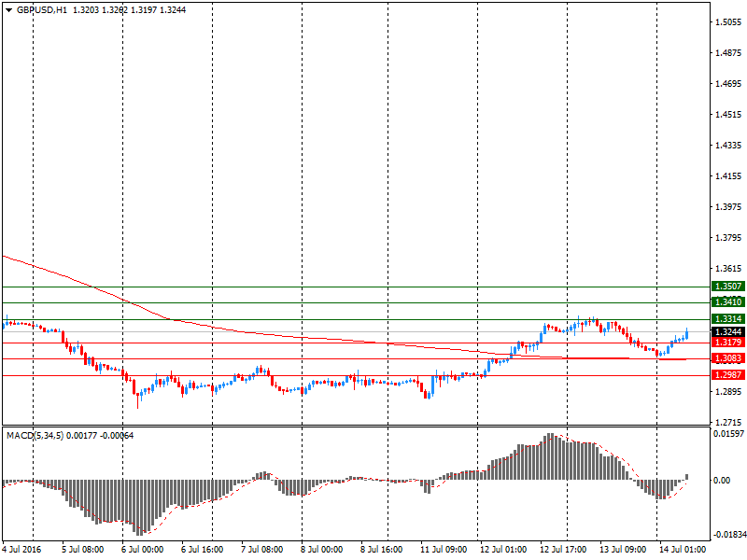The image size is (747, 560).
Task: Click the 1.3179 red level label
Action: tap(728, 343)
